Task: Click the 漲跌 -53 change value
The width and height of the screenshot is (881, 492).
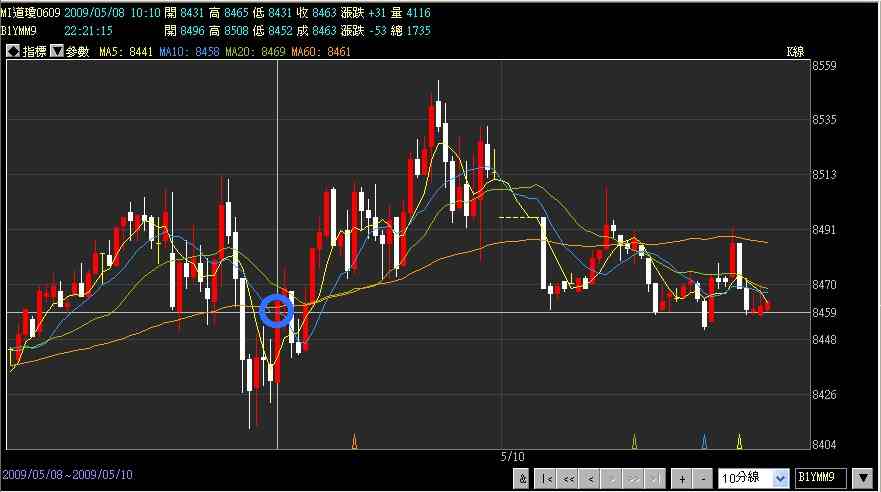Action: click(x=363, y=31)
